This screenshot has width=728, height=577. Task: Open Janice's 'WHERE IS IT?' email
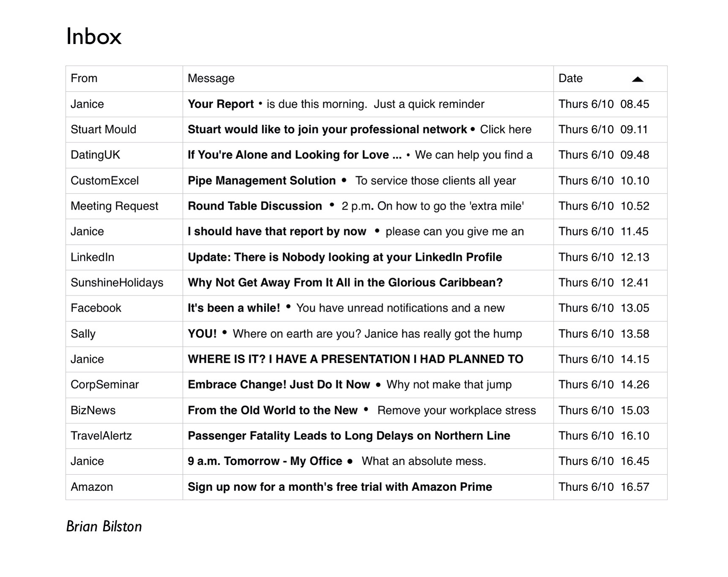[355, 359]
